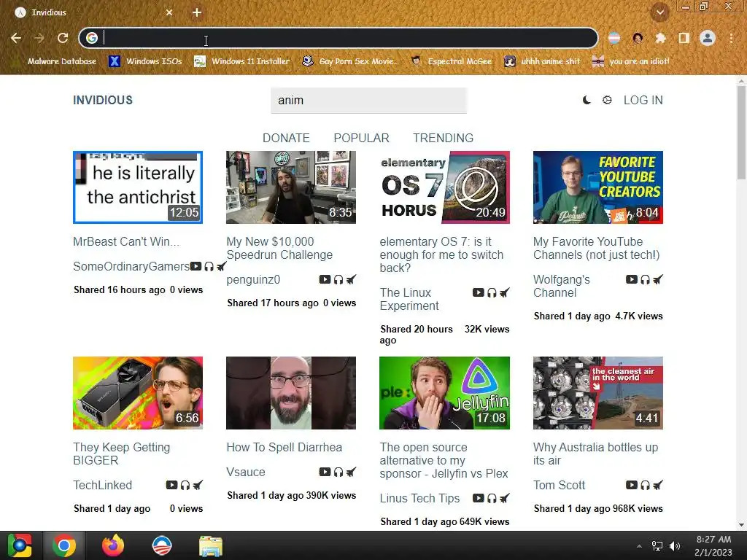Open 'Jellyfin vs Plex' video title link
This screenshot has height=560, width=747.
(444, 461)
